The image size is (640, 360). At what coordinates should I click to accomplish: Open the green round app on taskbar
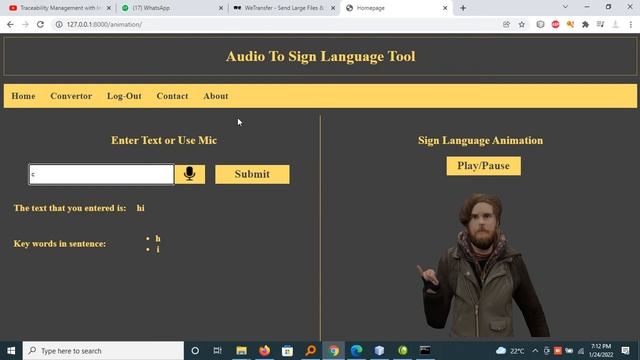[403, 351]
